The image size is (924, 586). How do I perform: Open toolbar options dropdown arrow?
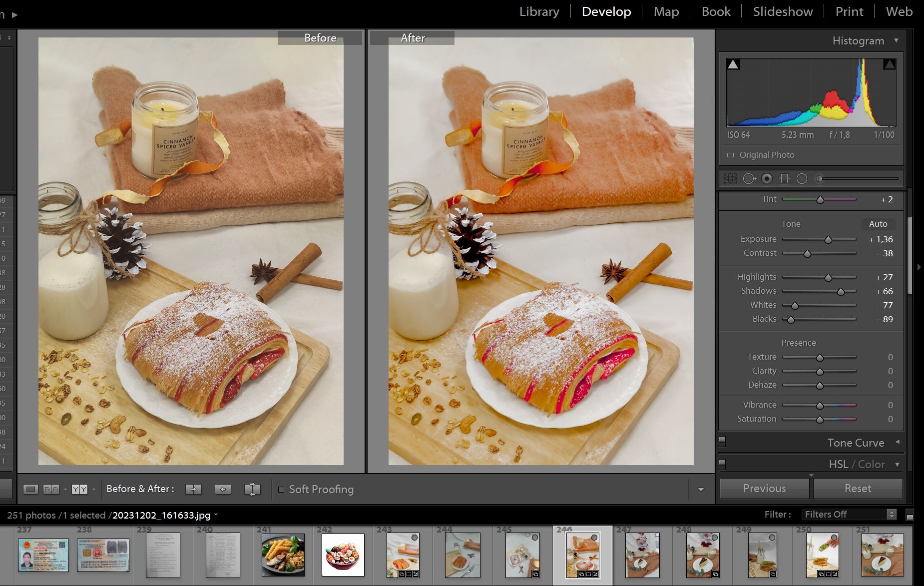click(x=701, y=490)
